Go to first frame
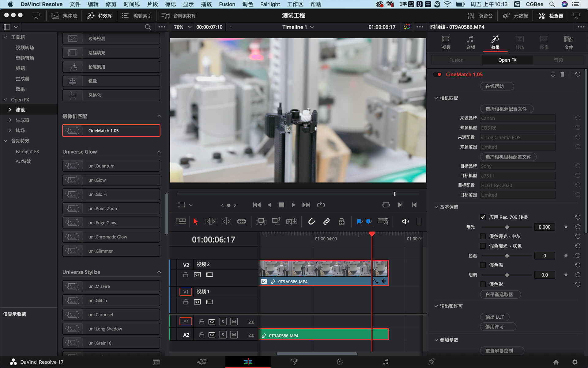 [x=257, y=205]
